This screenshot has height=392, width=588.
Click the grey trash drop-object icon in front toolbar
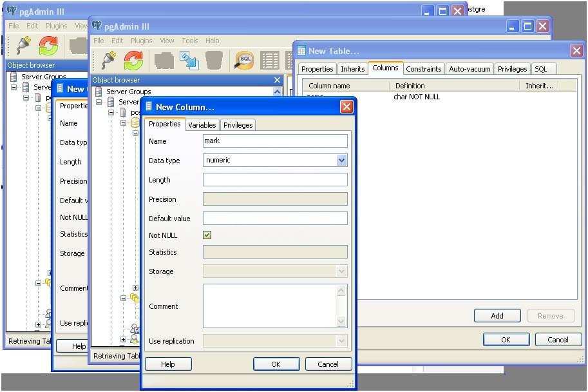coord(214,61)
